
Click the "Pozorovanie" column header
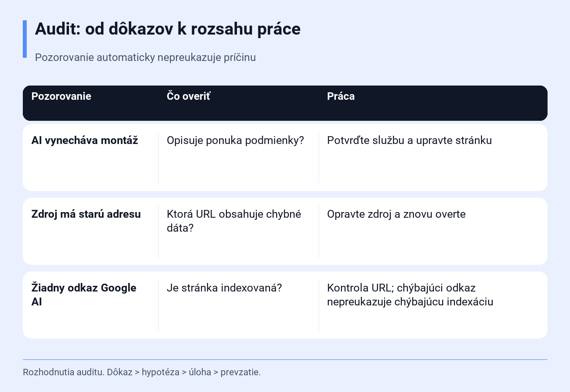pos(61,96)
